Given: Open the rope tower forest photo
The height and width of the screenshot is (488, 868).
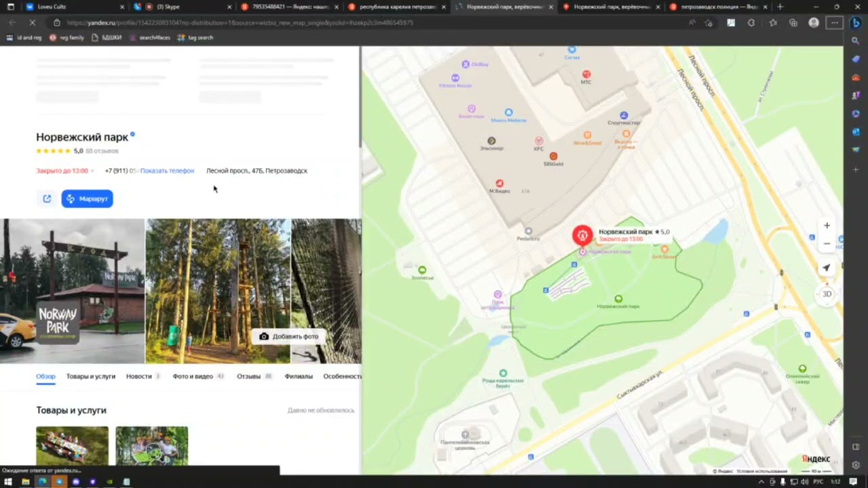Looking at the screenshot, I should 218,291.
